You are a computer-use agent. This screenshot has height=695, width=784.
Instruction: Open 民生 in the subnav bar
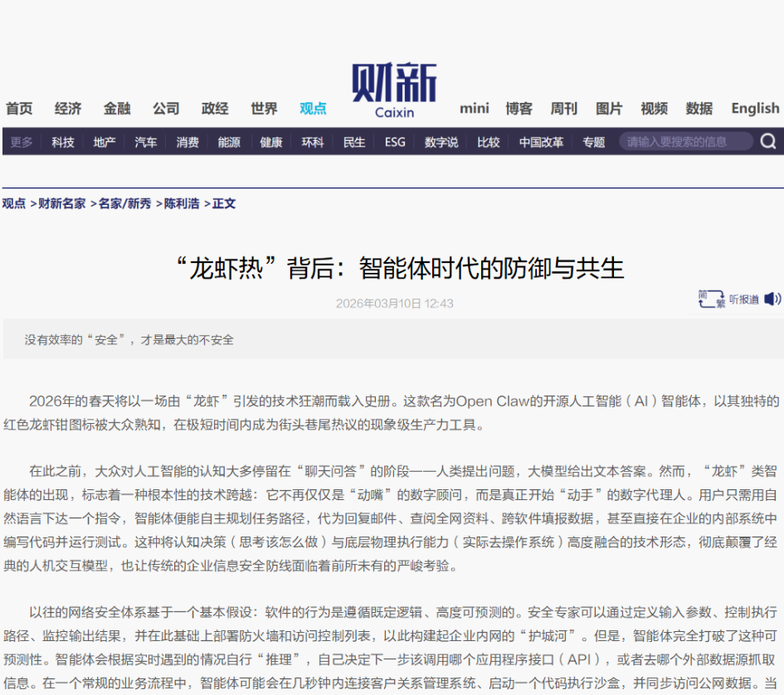tap(354, 143)
